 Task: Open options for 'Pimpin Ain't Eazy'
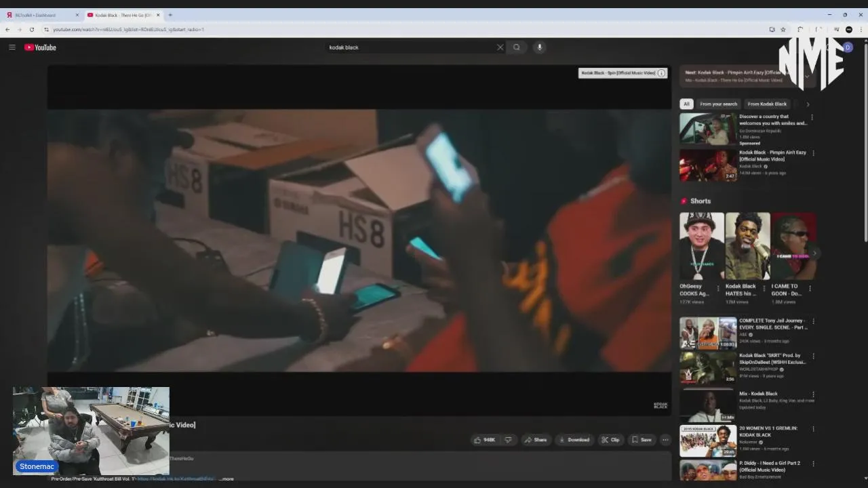point(814,153)
